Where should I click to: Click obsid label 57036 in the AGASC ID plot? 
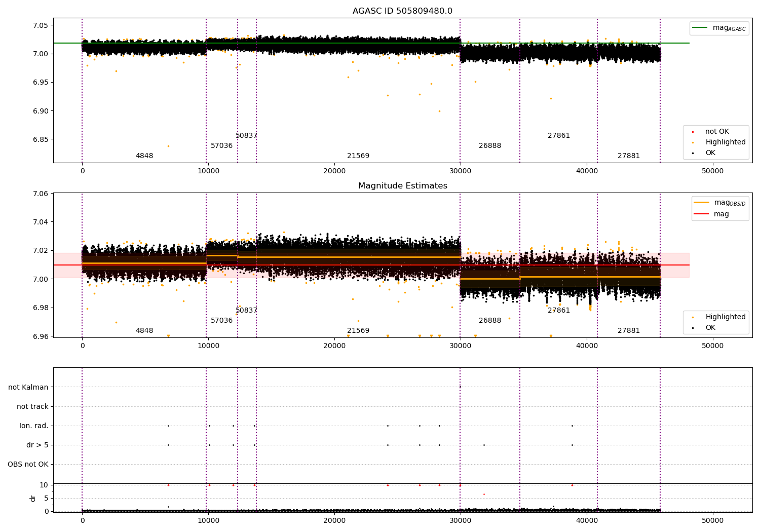(222, 146)
